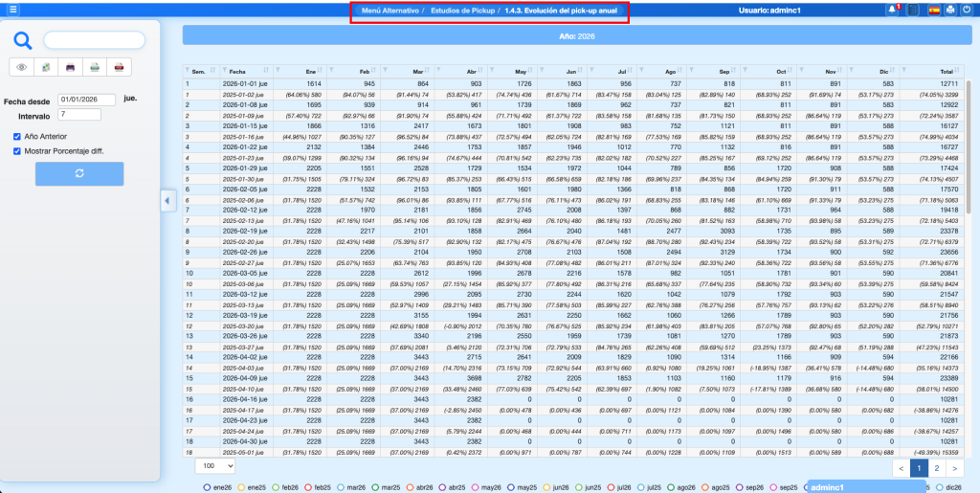The image size is (980, 493).
Task: Click the power logout icon
Action: [966, 10]
